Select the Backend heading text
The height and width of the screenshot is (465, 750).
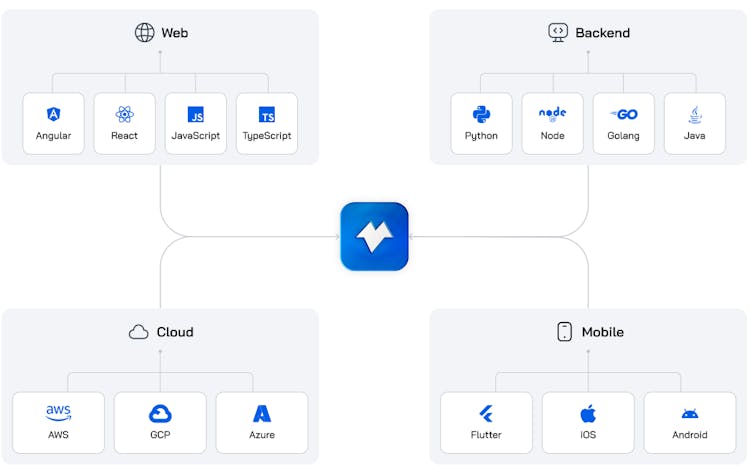pyautogui.click(x=603, y=33)
